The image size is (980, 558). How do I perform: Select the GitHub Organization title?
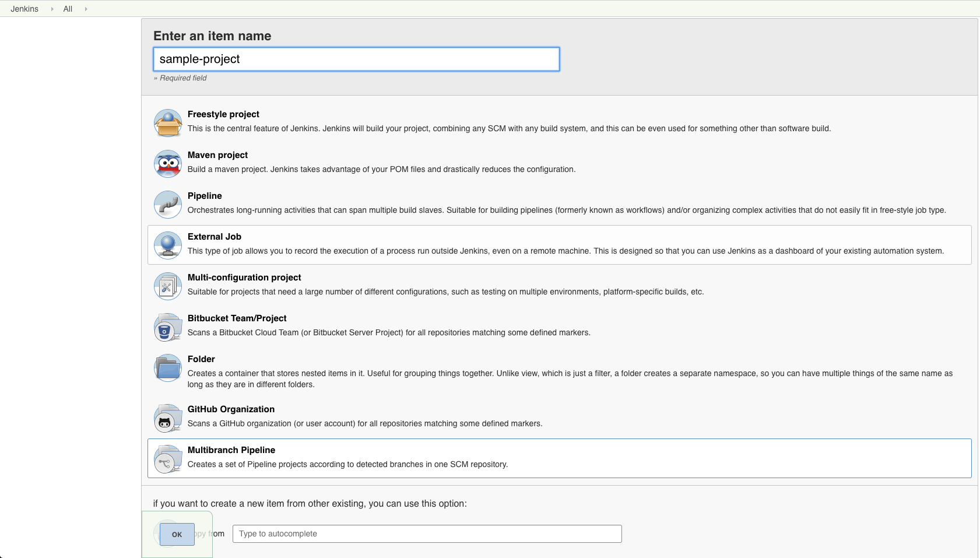click(x=231, y=409)
